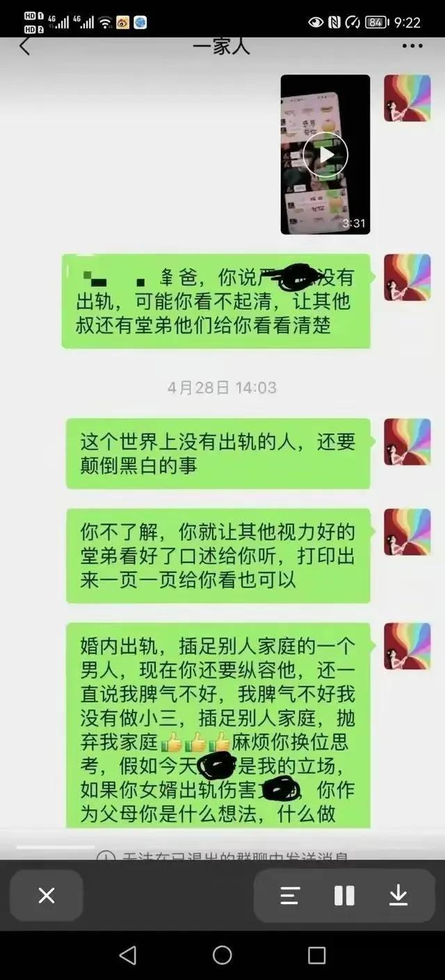Tap the back arrow in chat header
Screen dimensions: 445x980
25,46
